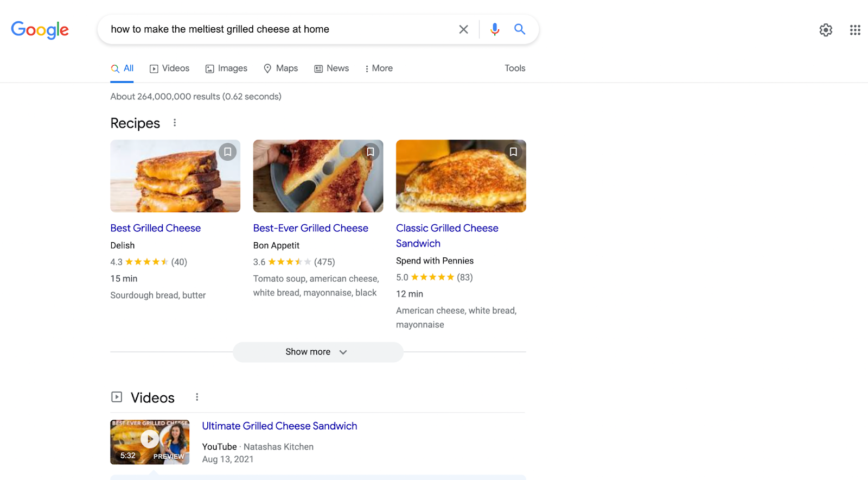Open Ultimate Grilled Cheese Sandwich video link
This screenshot has height=480, width=868.
tap(279, 426)
